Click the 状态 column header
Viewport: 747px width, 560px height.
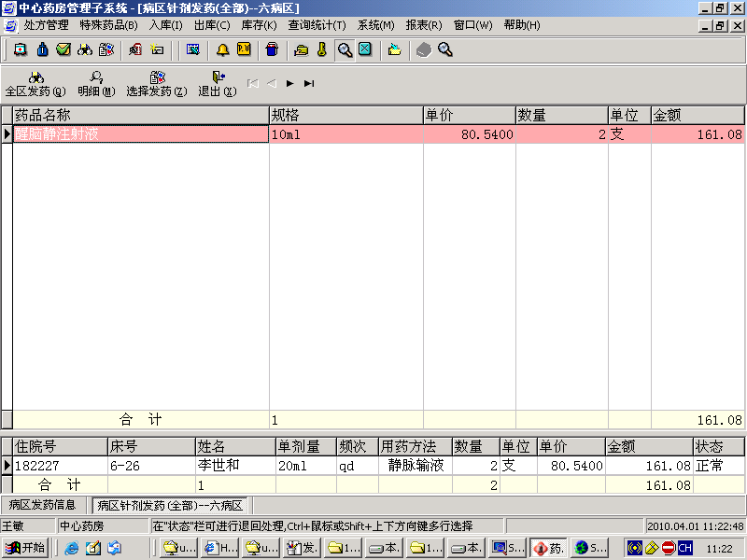[718, 447]
